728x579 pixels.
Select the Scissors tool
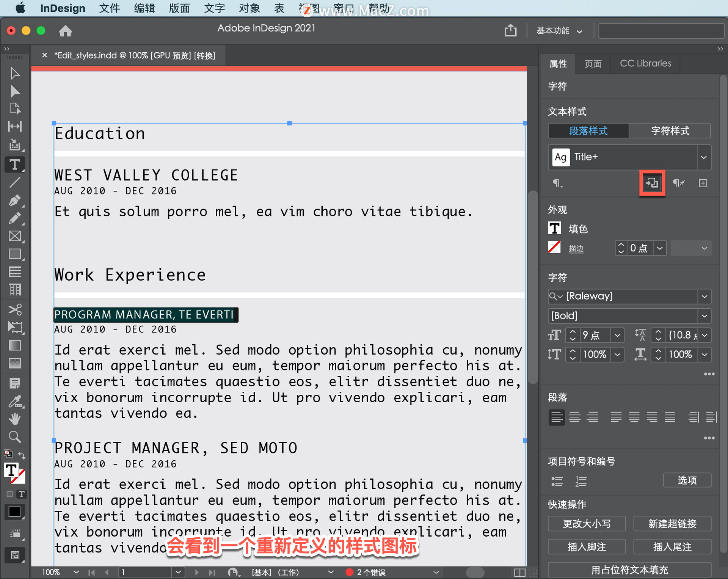point(15,309)
